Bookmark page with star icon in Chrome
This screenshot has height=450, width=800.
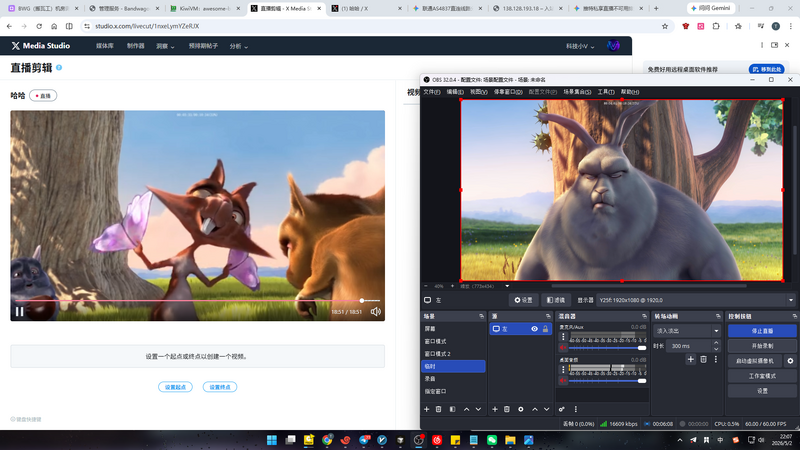(665, 26)
